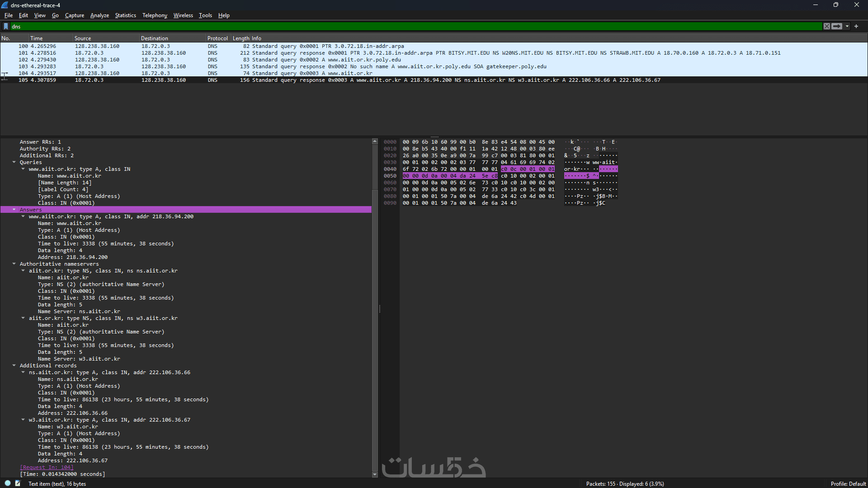Open the Statistics menu
The height and width of the screenshot is (488, 868).
click(x=125, y=15)
